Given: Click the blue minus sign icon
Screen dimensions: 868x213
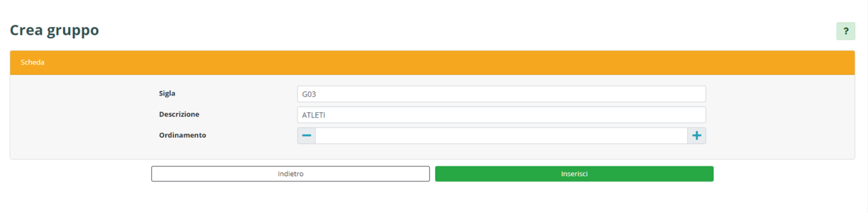Looking at the screenshot, I should (306, 136).
